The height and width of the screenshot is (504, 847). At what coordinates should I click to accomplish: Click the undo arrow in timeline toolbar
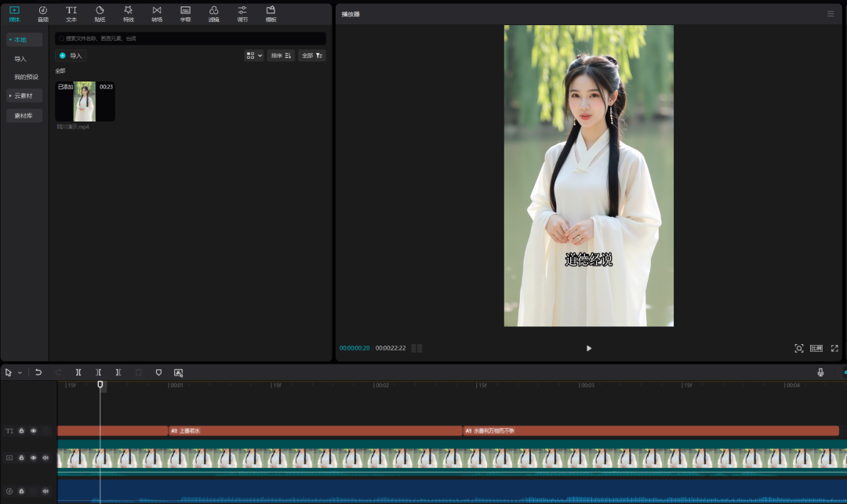coord(38,372)
